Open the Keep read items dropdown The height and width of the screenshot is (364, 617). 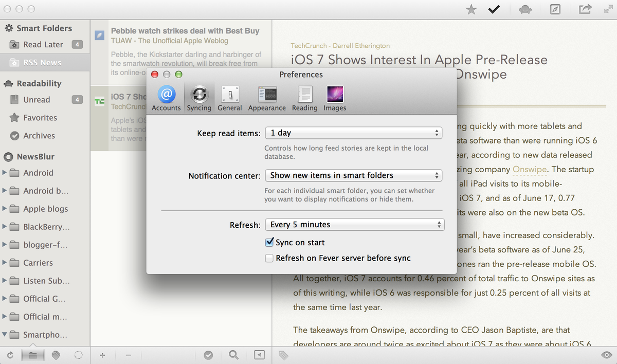[x=354, y=133]
